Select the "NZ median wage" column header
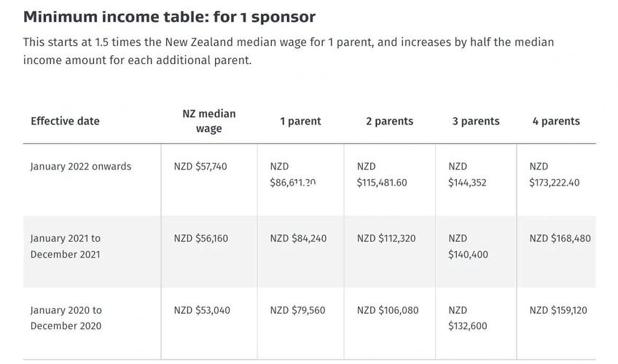This screenshot has height=364, width=618. coord(208,121)
